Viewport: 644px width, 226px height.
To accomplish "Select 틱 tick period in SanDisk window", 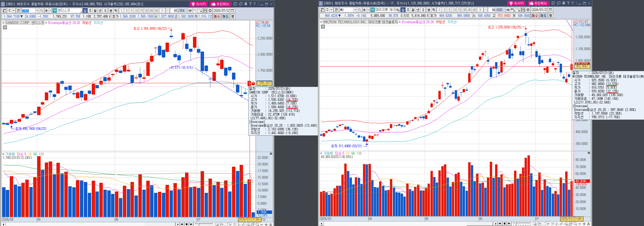I will (x=116, y=11).
